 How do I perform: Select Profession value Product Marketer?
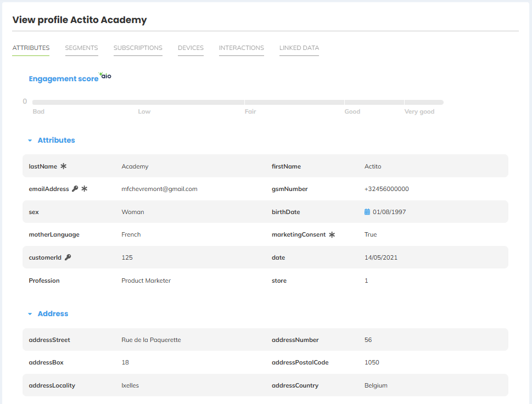click(x=146, y=280)
